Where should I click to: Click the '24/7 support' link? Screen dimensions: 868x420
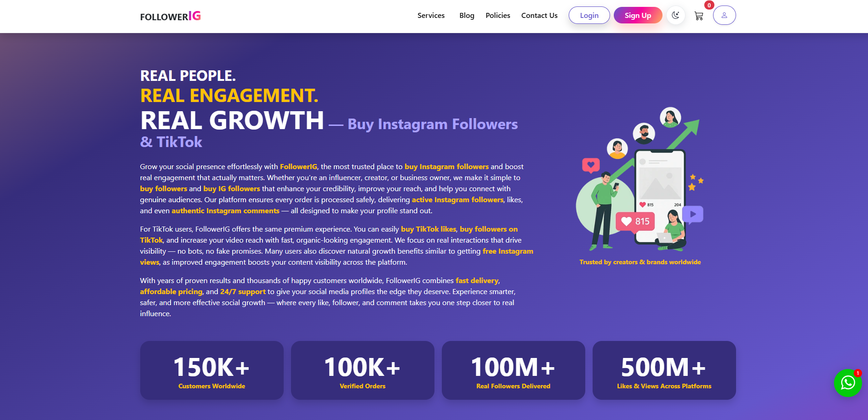tap(243, 291)
